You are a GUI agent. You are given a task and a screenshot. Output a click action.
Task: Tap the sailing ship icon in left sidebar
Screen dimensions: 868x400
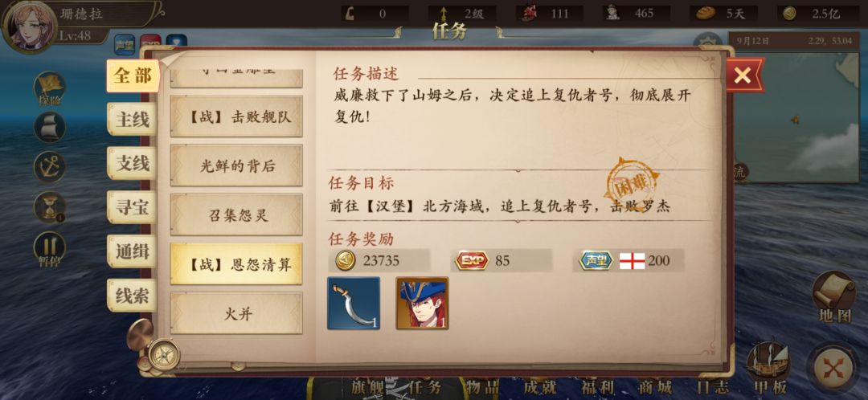tap(49, 127)
